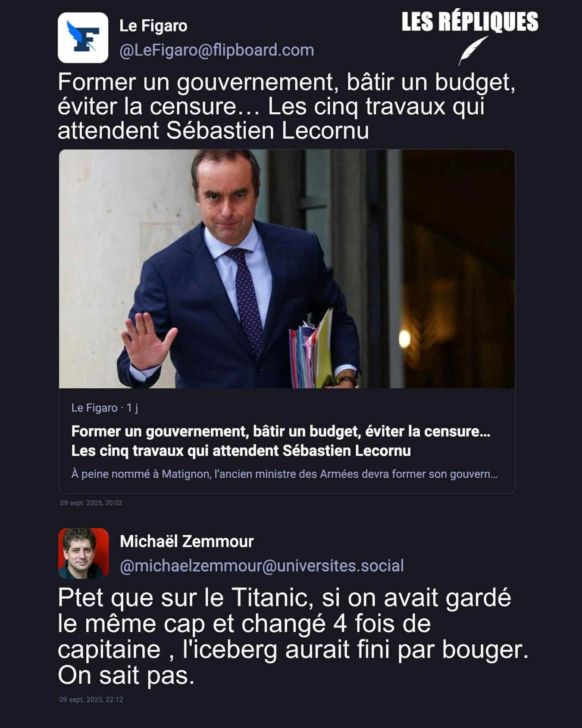582x728 pixels.
Task: Click the @michaelzemmour@universites.social handle
Action: pos(262,565)
